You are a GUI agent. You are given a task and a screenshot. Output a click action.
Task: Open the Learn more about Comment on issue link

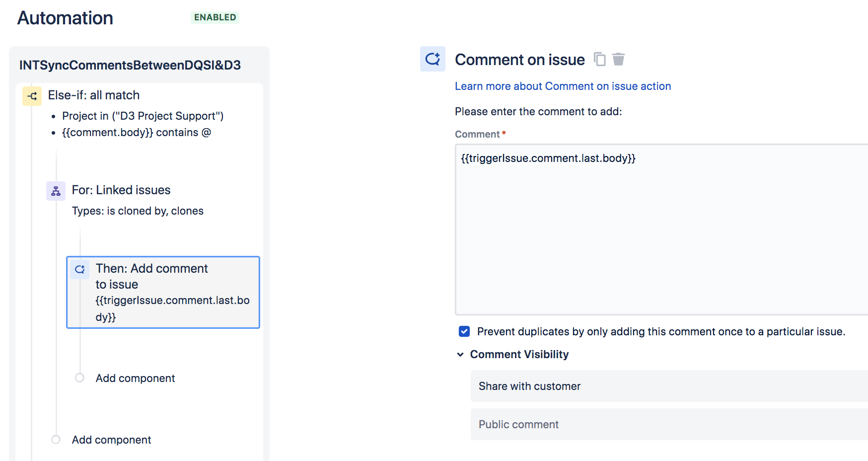tap(563, 86)
